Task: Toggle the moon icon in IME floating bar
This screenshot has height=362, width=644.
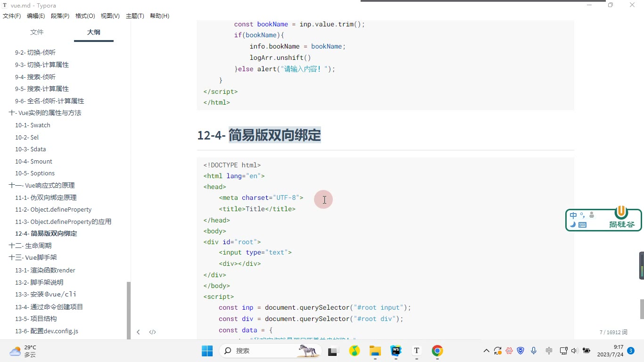Action: tap(573, 225)
